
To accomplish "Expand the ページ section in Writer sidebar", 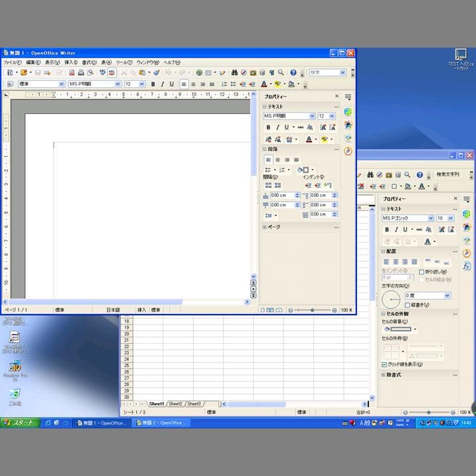I will tap(264, 227).
